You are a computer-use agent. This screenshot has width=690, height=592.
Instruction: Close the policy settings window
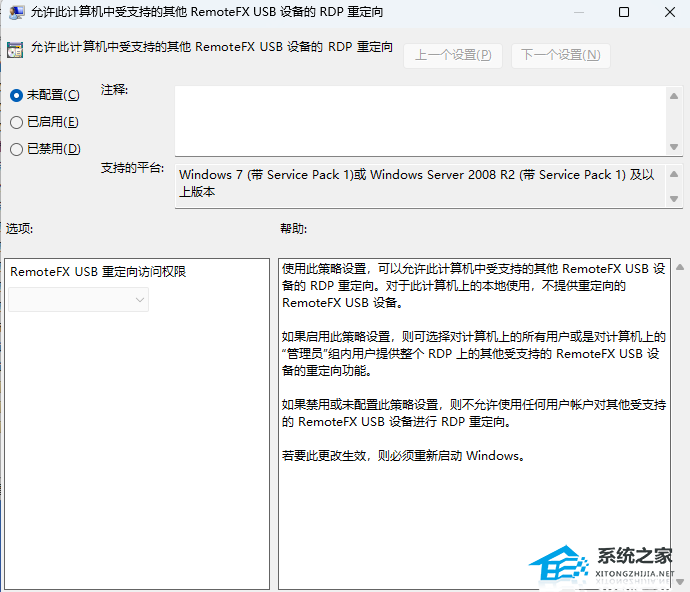point(670,12)
